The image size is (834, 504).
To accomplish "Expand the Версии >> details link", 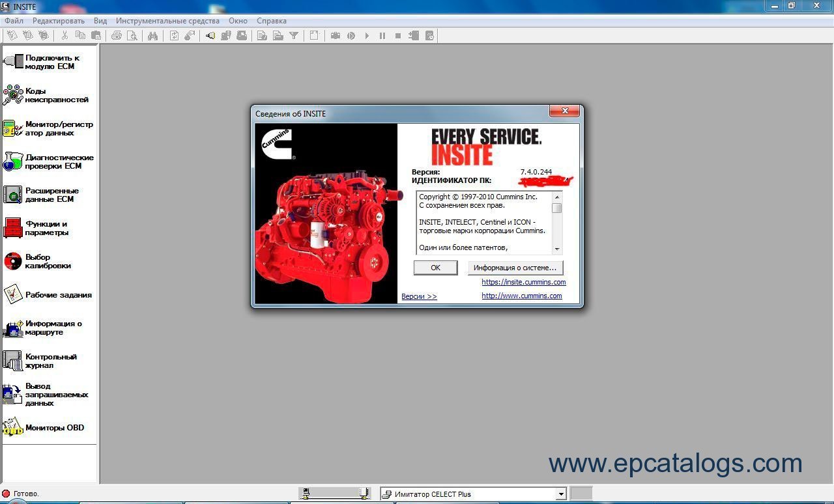I will (x=419, y=296).
